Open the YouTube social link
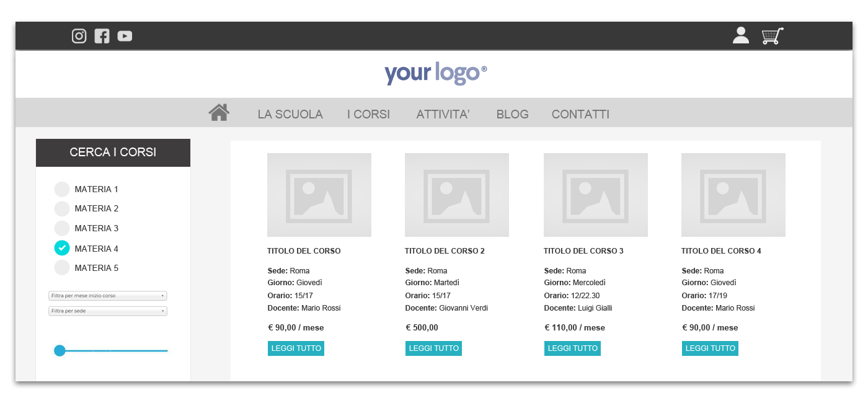 click(x=125, y=37)
